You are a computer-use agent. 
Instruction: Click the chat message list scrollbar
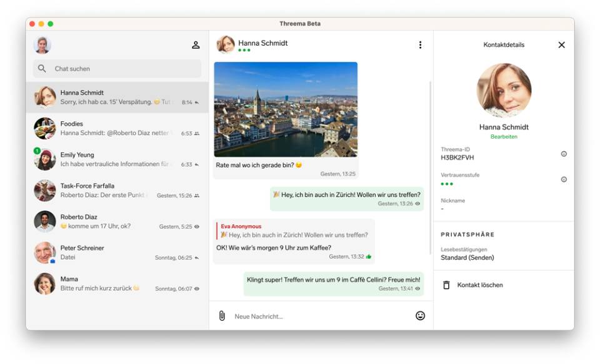(431, 168)
